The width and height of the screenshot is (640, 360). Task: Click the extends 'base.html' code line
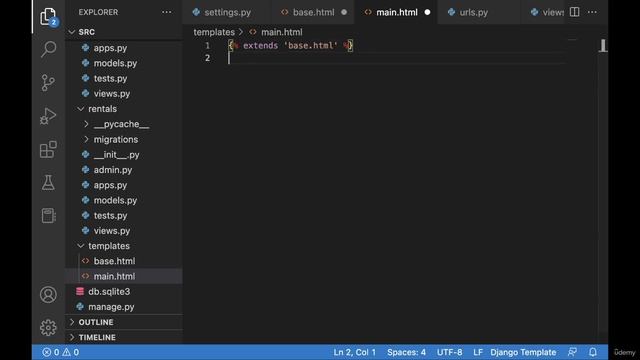[x=291, y=46]
